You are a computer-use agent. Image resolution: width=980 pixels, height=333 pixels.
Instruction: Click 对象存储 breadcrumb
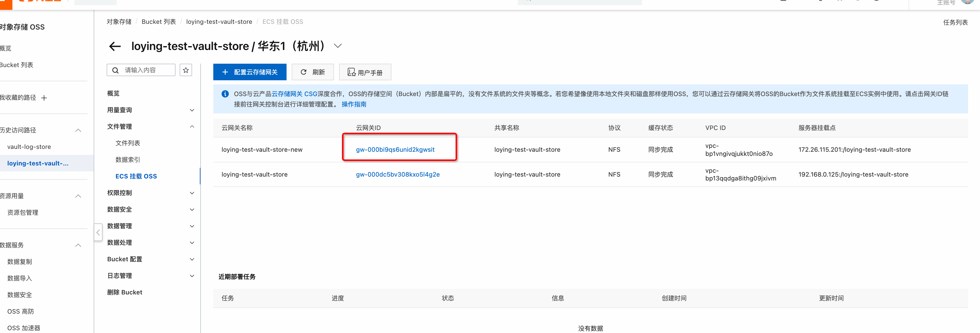[119, 22]
